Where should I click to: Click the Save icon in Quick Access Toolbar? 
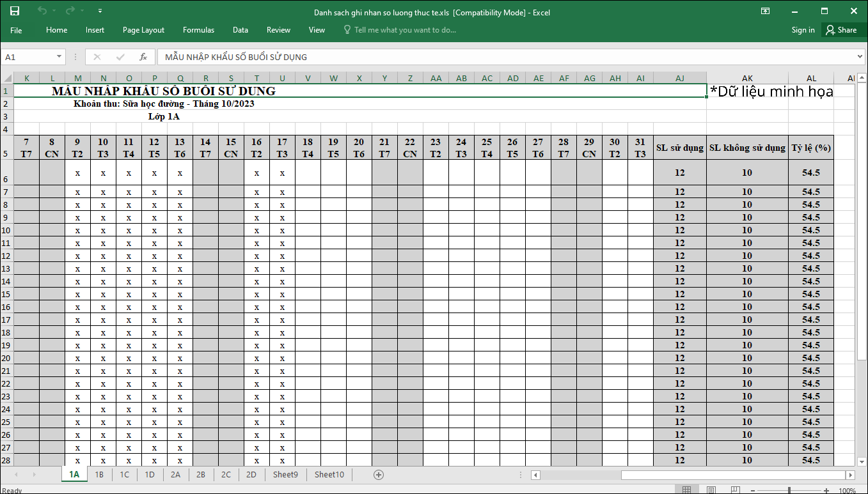[15, 11]
